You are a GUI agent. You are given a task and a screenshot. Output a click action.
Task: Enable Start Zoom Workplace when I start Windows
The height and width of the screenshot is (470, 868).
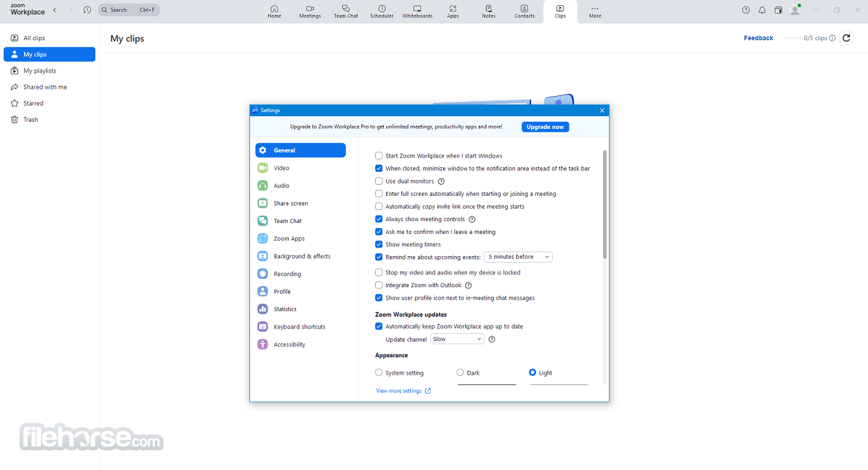[379, 156]
